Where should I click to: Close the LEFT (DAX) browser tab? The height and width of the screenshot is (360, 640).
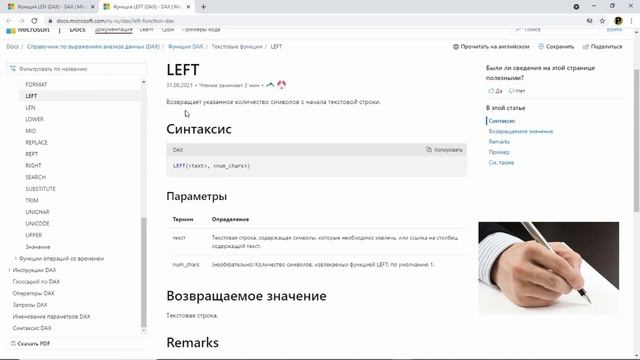(x=188, y=7)
